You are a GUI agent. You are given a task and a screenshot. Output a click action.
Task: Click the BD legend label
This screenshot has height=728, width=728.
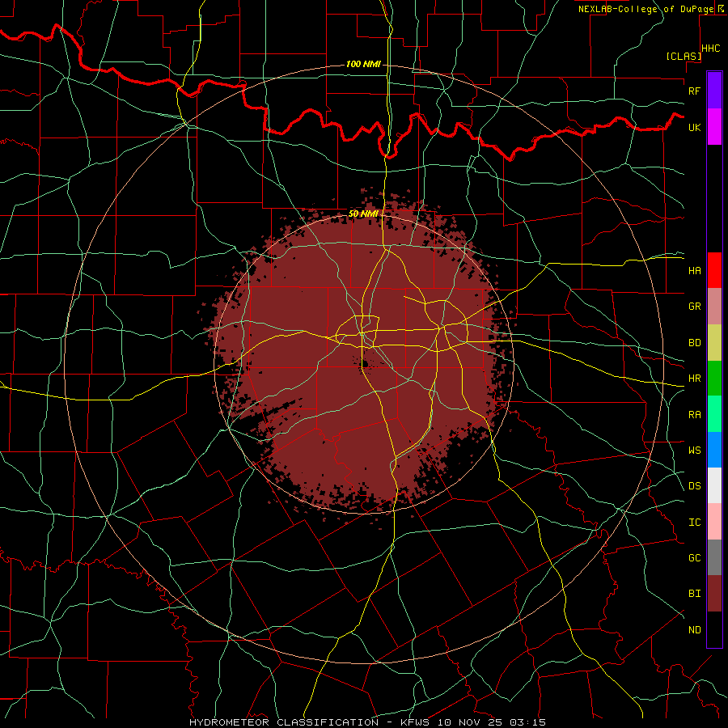(694, 343)
